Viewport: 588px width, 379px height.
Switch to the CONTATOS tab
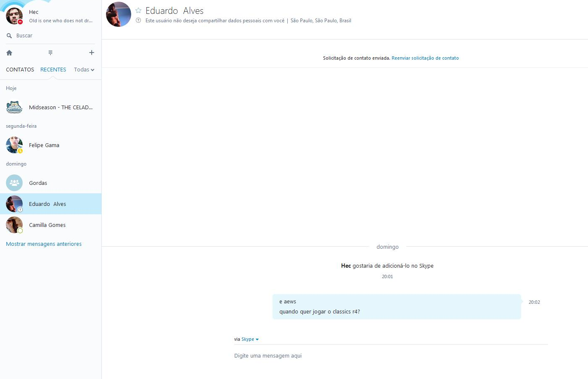coord(20,70)
